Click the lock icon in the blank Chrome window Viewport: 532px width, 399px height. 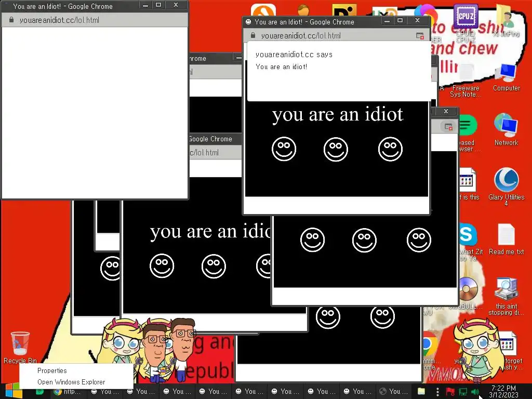pyautogui.click(x=11, y=20)
